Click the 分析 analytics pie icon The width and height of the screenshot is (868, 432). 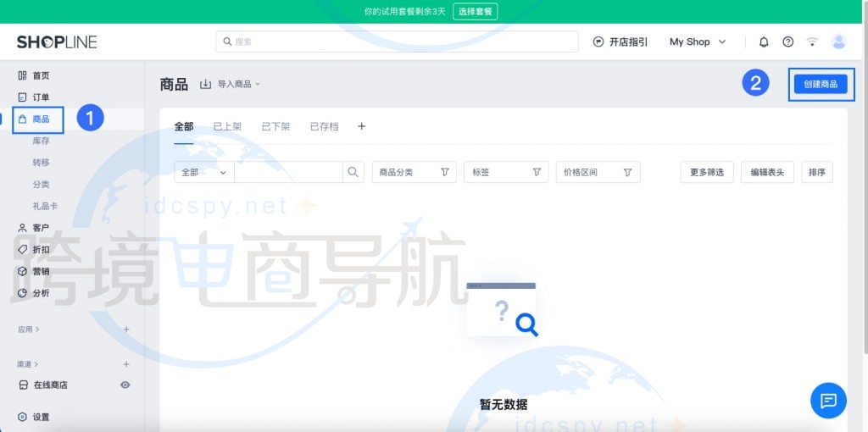(22, 292)
